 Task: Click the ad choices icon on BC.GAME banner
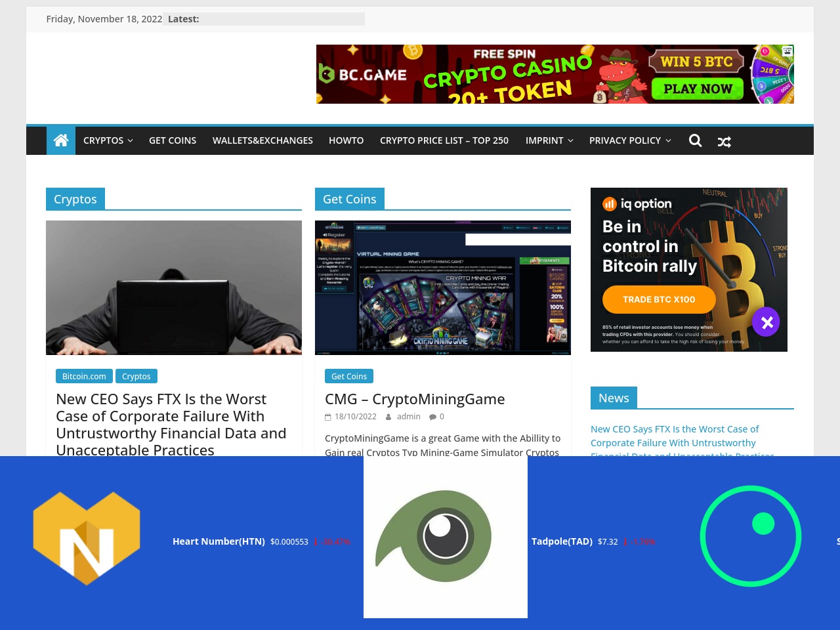(787, 51)
